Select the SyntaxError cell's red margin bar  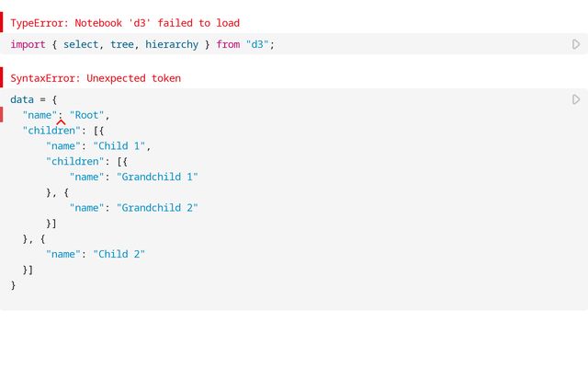(2, 77)
